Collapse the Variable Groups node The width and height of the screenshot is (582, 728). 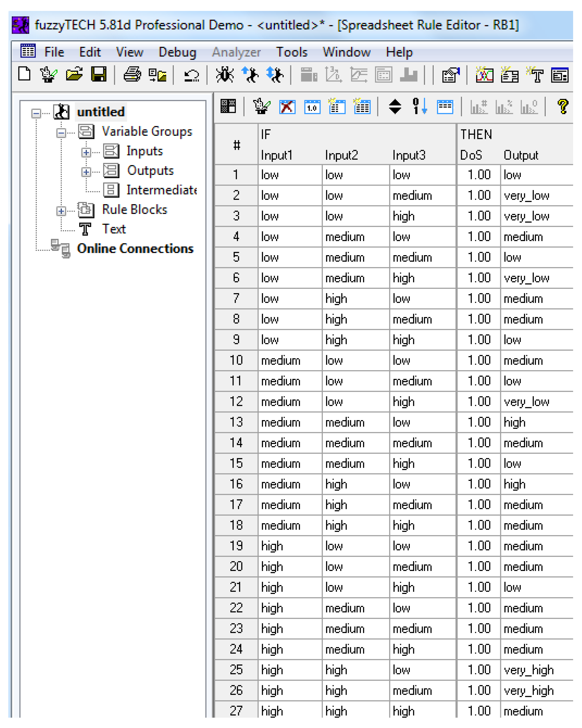point(61,133)
